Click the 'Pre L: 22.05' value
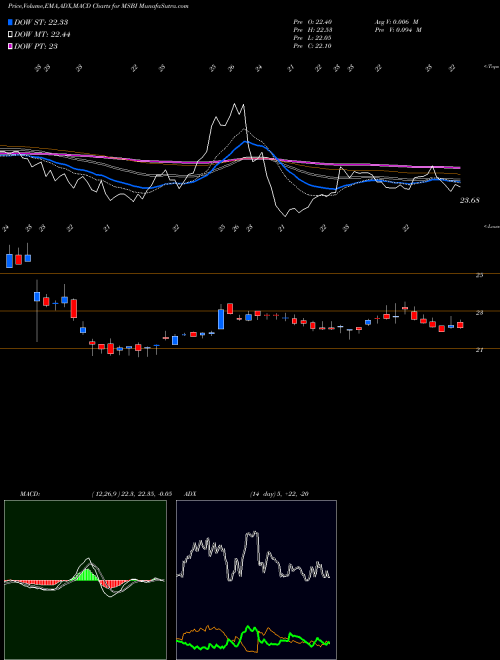Image resolution: width=500 pixels, height=660 pixels. click(313, 38)
